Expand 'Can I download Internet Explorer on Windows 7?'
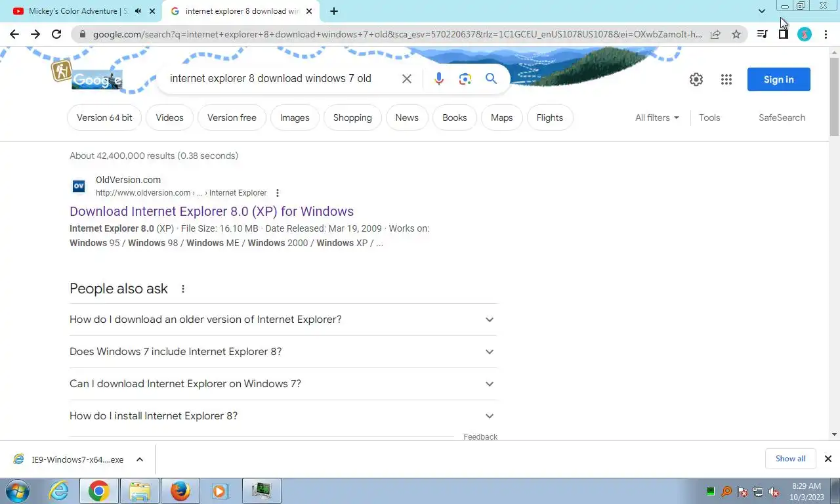This screenshot has height=504, width=840. [x=283, y=384]
